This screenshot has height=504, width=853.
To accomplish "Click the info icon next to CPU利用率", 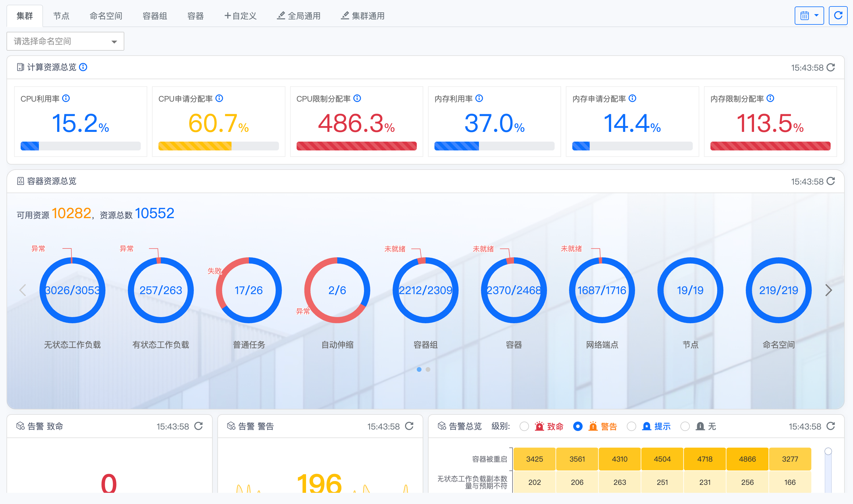I will click(66, 98).
